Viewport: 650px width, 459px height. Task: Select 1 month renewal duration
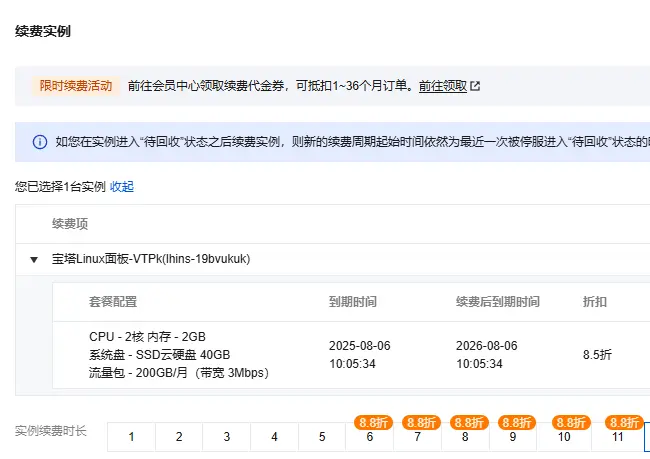tap(131, 437)
